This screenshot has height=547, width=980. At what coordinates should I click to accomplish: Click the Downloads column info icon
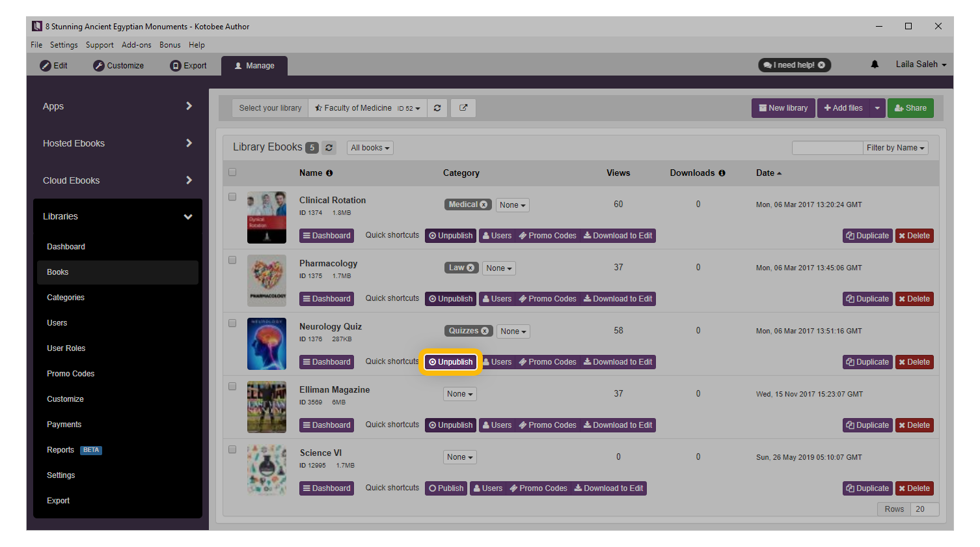[x=722, y=173]
